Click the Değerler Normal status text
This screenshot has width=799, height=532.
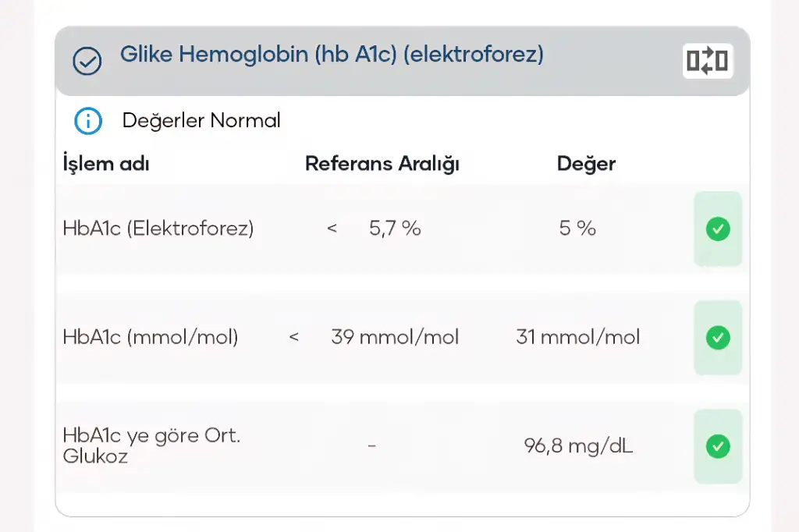[x=201, y=121]
